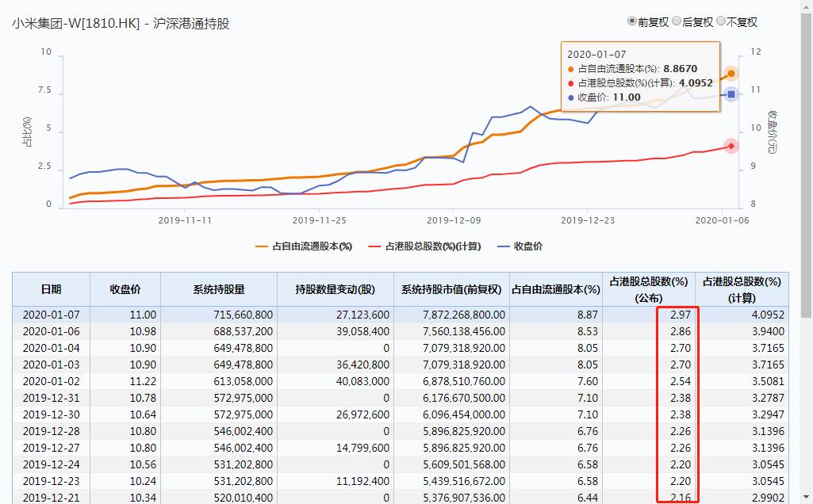Screen dimensions: 813x504
Task: Click the date cell 2019-12-30
Action: [x=52, y=414]
